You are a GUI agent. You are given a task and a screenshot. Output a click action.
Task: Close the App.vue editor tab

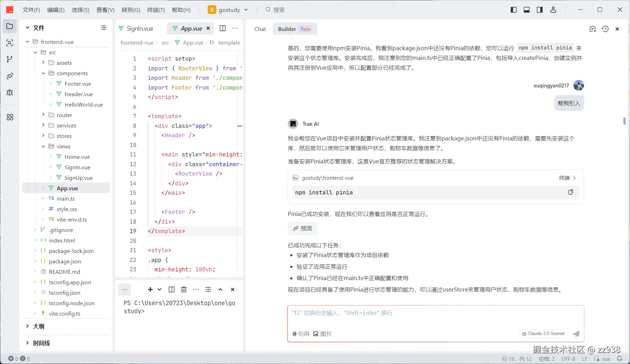tap(208, 28)
